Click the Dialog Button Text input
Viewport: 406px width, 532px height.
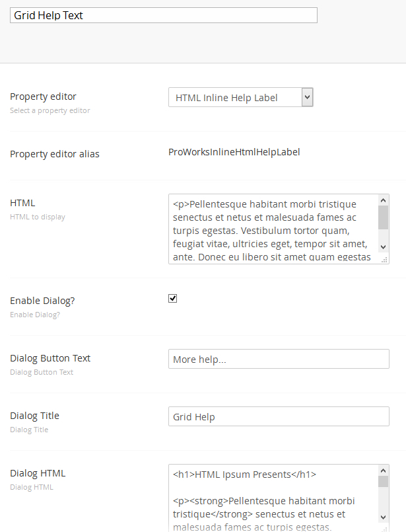click(279, 359)
